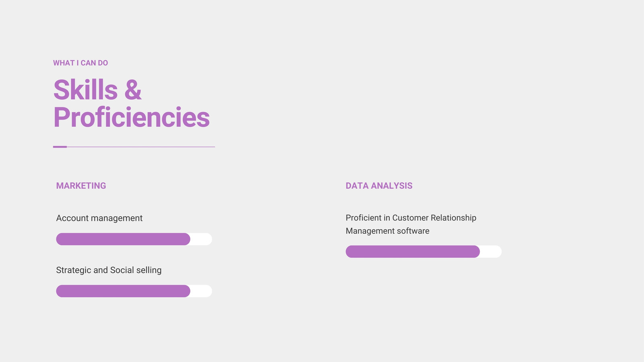Select the 'Account management' label
644x362 pixels.
point(99,218)
